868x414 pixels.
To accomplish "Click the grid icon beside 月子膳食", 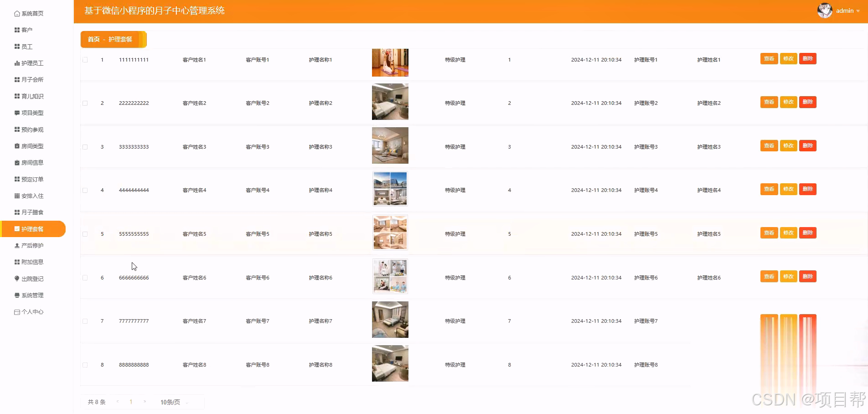I will (x=17, y=212).
